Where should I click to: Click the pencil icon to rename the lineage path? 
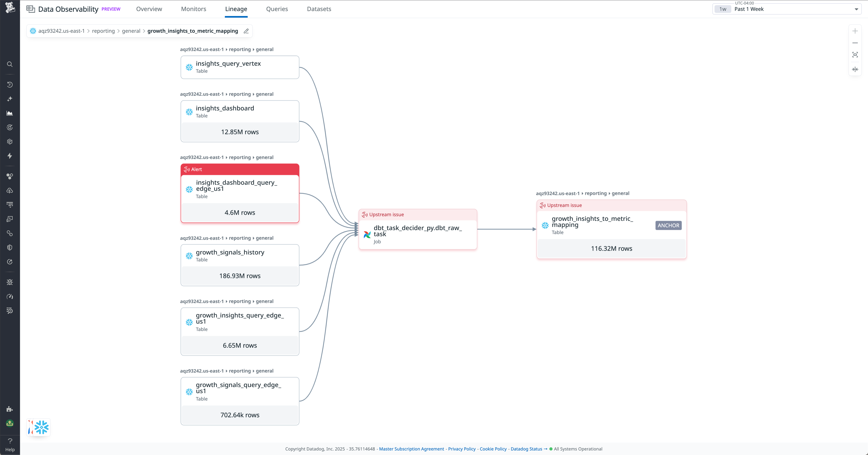[246, 31]
